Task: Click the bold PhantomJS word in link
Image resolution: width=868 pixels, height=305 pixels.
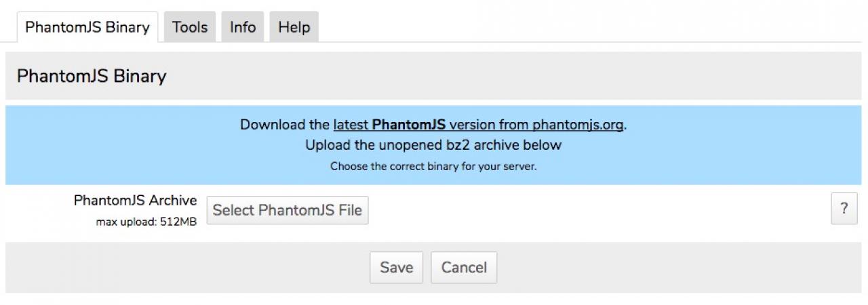Action: (x=409, y=125)
